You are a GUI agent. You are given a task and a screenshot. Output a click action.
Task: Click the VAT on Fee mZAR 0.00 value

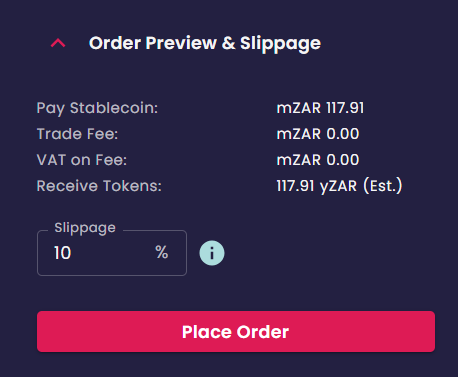pyautogui.click(x=318, y=160)
